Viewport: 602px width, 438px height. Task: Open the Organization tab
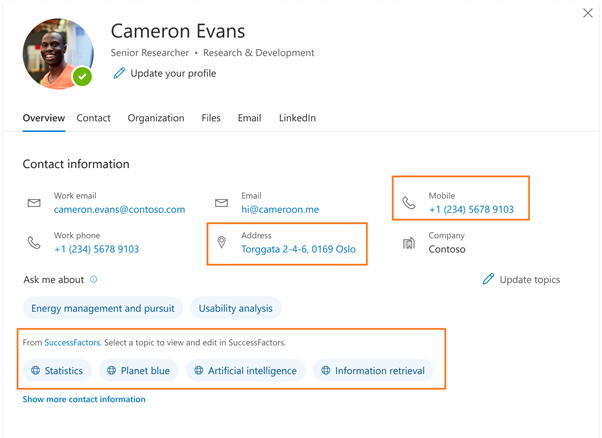click(x=156, y=118)
